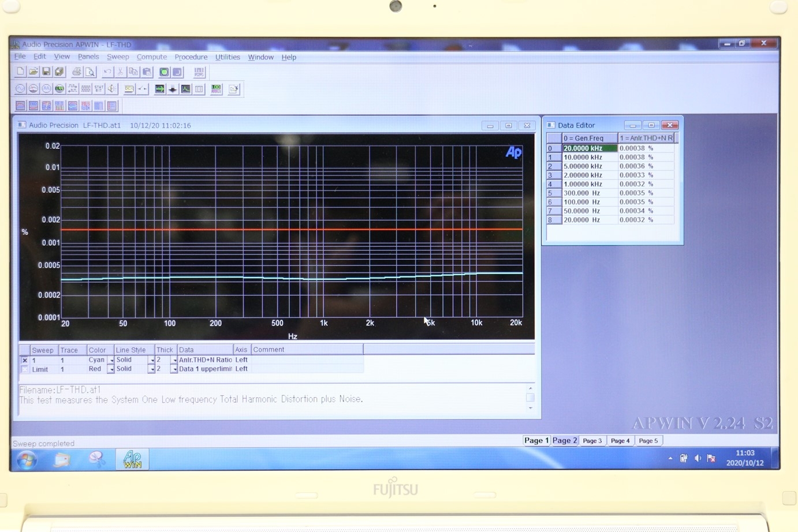The width and height of the screenshot is (798, 532).
Task: Click the Comment column header in legend
Action: tap(307, 350)
